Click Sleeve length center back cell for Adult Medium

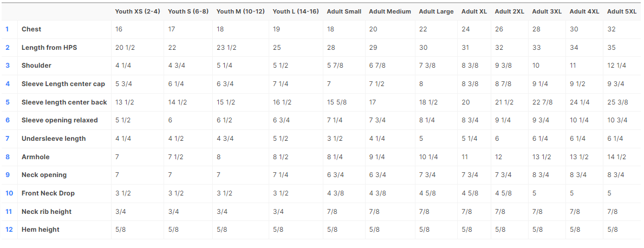(x=373, y=102)
